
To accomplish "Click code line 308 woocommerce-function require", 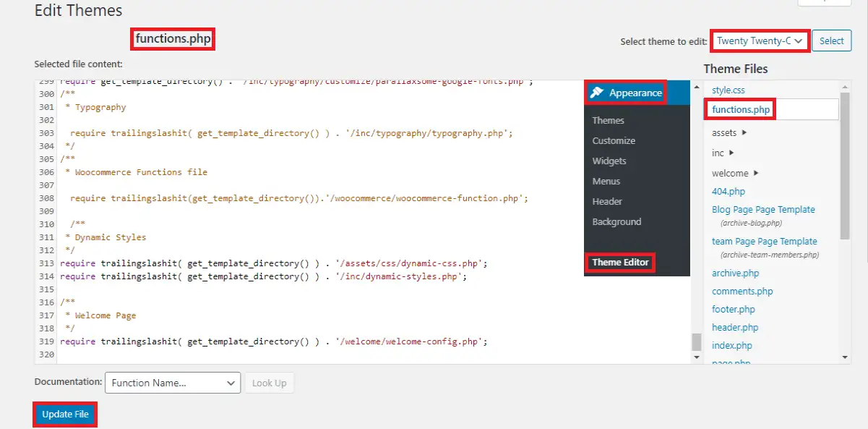I will tap(299, 198).
